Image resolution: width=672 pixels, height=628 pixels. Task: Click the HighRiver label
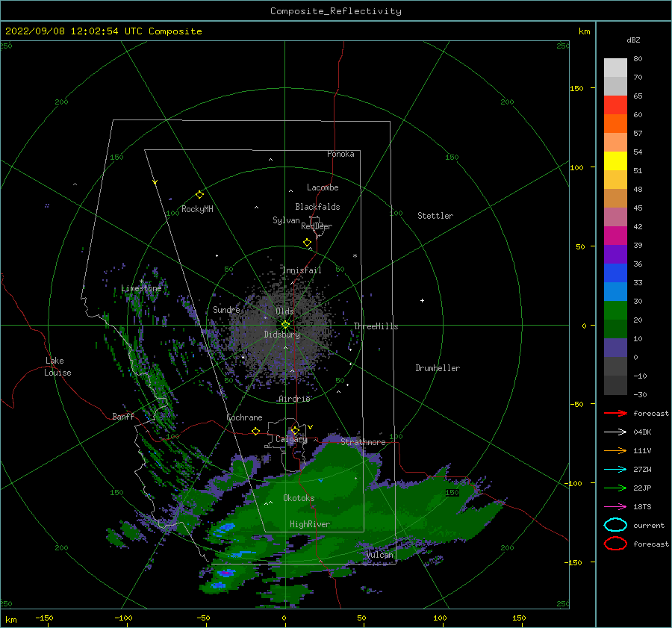pyautogui.click(x=310, y=524)
